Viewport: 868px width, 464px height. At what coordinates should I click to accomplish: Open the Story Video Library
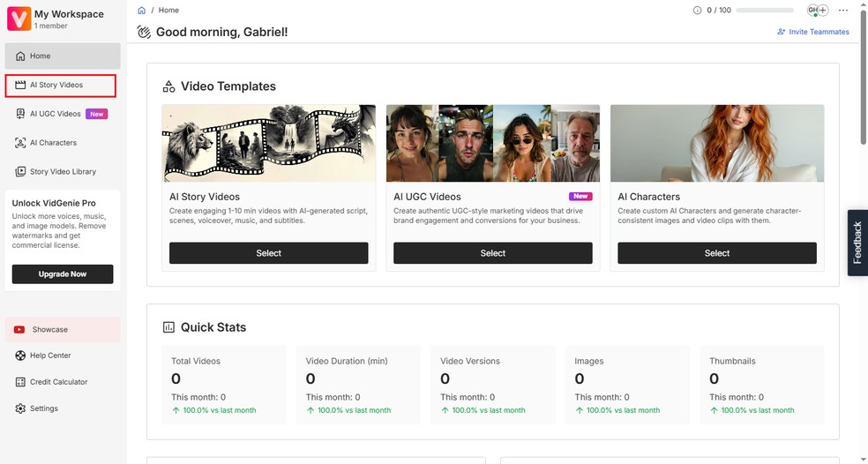pyautogui.click(x=63, y=172)
